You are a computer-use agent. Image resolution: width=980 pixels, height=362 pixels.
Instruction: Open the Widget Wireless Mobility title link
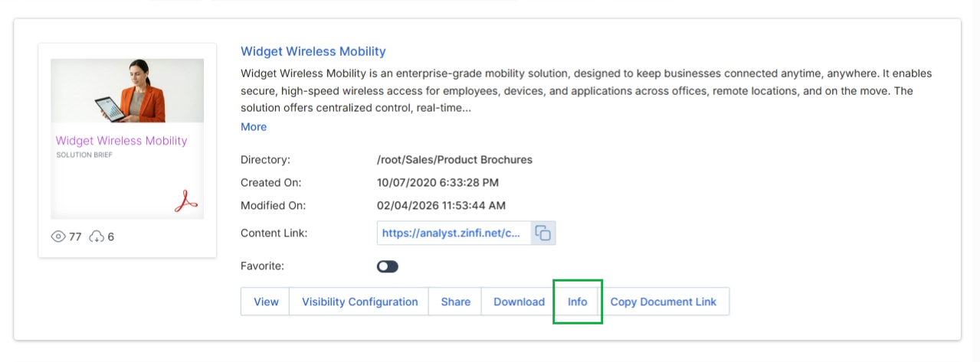click(x=313, y=51)
